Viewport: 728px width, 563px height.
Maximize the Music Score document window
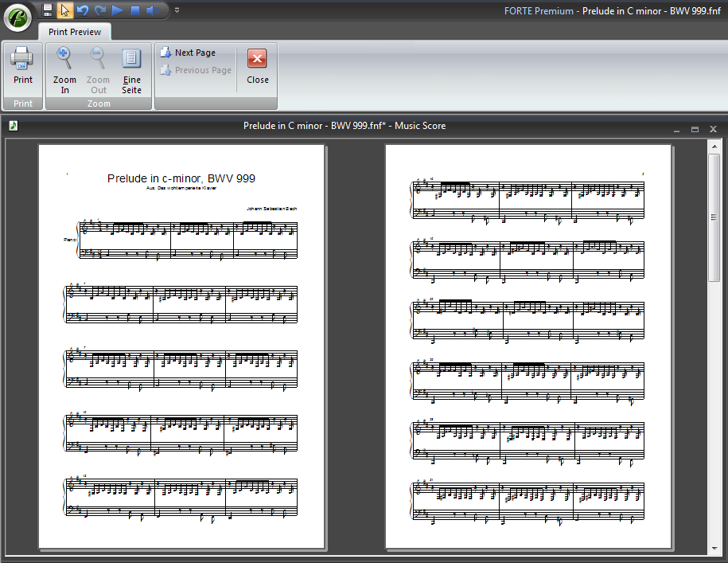click(695, 129)
